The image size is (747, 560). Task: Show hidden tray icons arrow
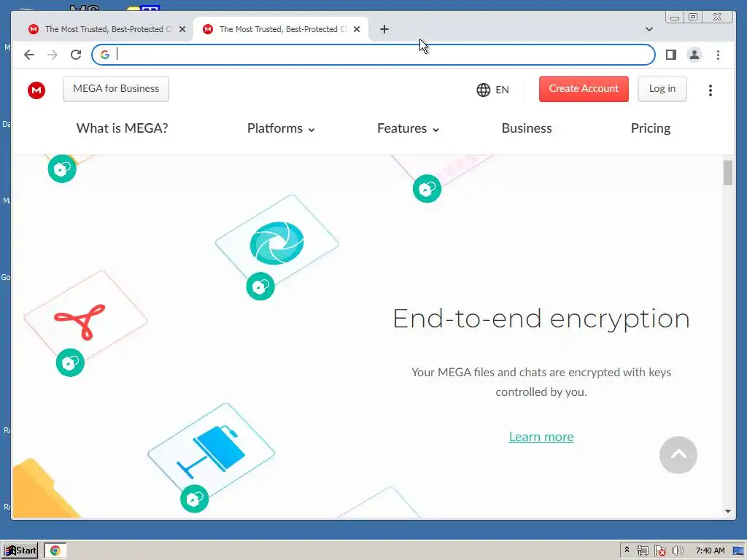[x=627, y=550]
